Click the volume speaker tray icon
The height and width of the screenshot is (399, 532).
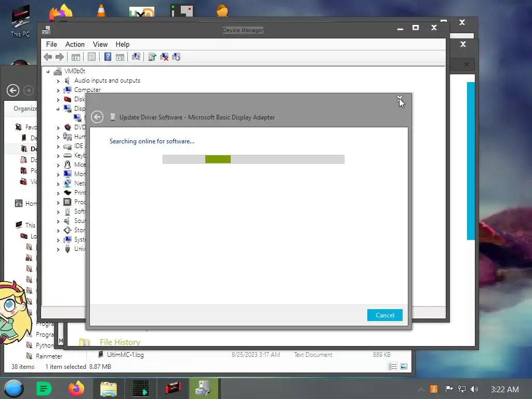pos(474,389)
